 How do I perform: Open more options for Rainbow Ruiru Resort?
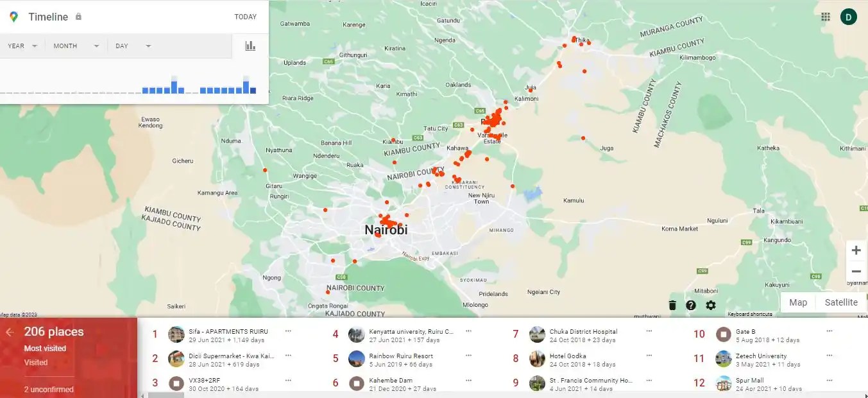468,356
